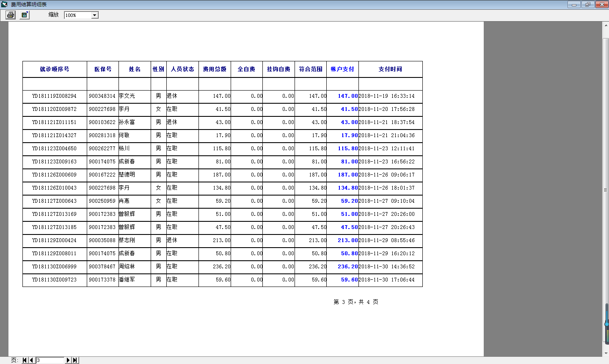The image size is (609, 364).
Task: Click the 就诊顺序号 column header
Action: coord(55,69)
